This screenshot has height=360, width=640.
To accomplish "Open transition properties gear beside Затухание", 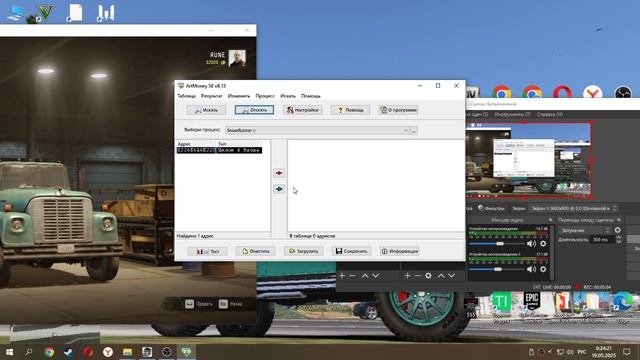I will (618, 230).
